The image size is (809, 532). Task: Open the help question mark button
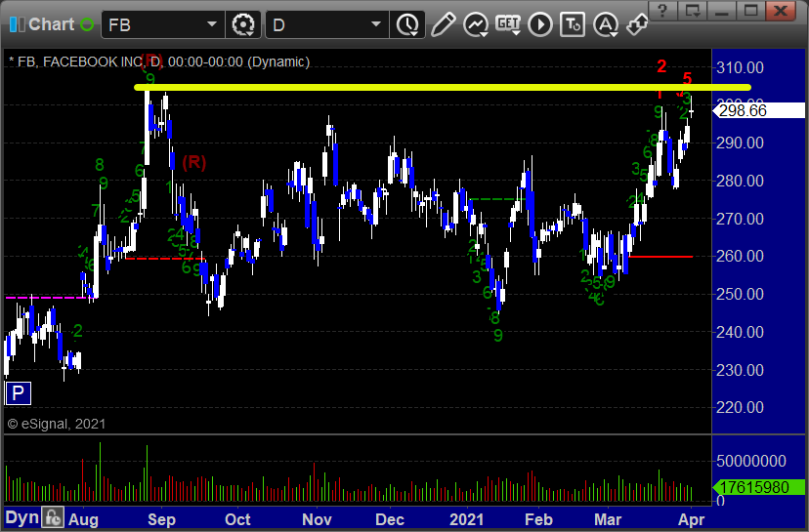pos(663,11)
